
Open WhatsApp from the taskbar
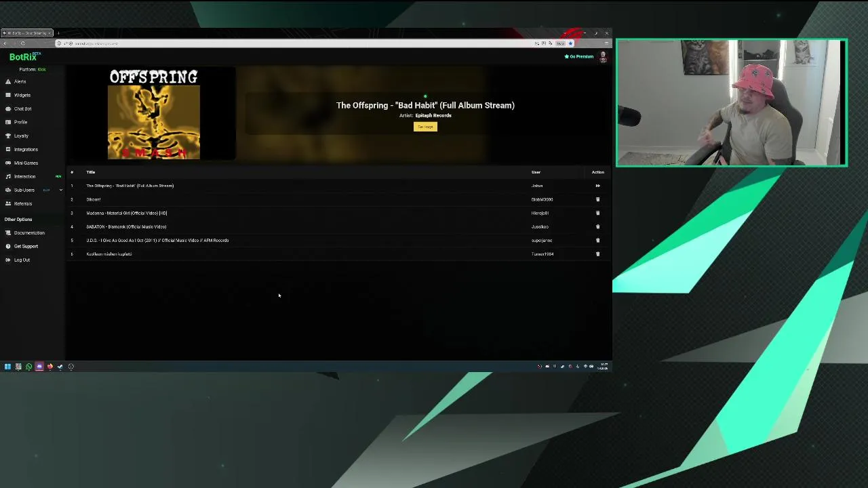pos(28,367)
